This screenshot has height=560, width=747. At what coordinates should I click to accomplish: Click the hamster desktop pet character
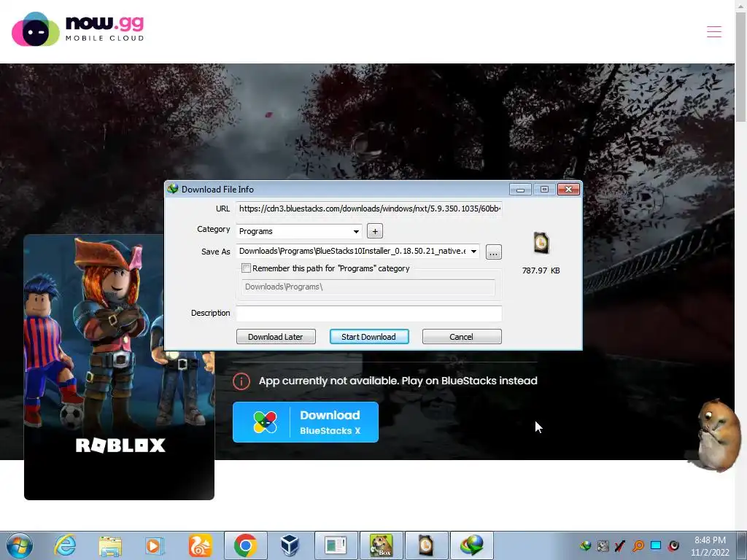pyautogui.click(x=717, y=435)
